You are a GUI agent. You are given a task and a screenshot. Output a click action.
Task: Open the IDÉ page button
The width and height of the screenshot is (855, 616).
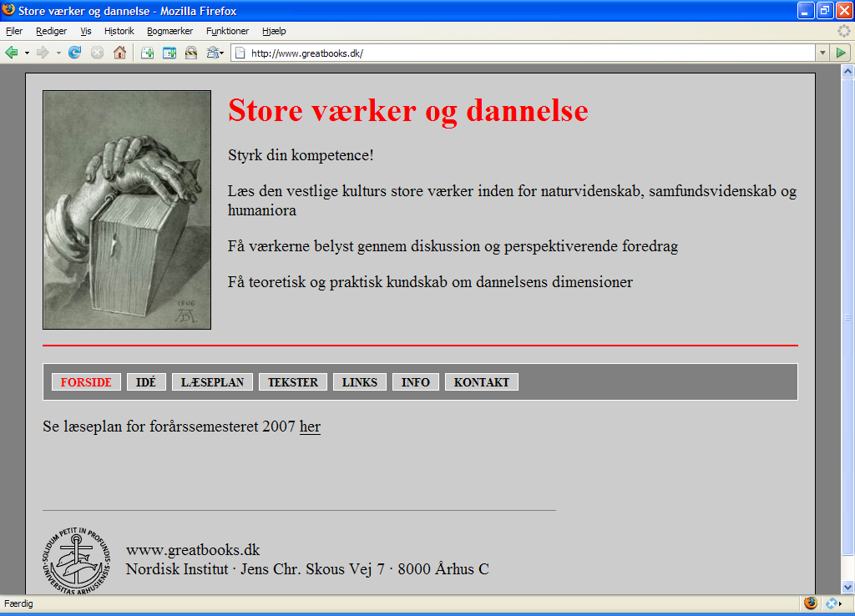coord(146,382)
